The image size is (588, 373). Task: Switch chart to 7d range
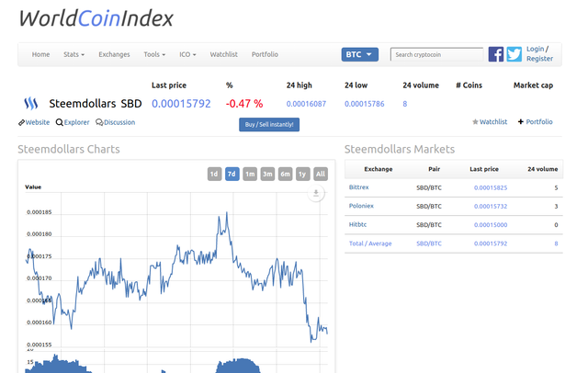(232, 174)
